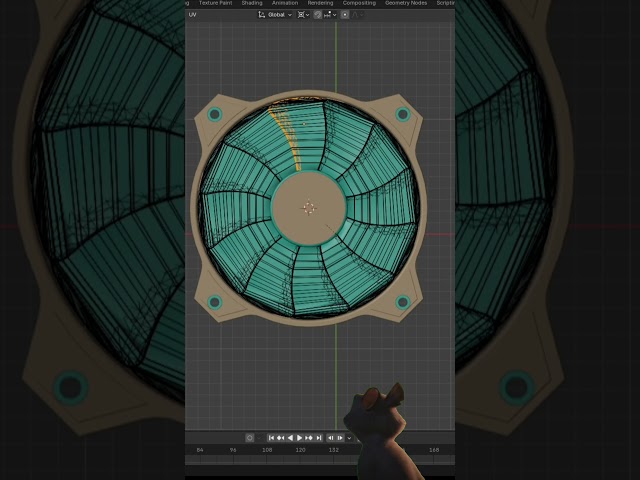Open the UV menu in viewport header
The height and width of the screenshot is (480, 640).
click(x=192, y=15)
